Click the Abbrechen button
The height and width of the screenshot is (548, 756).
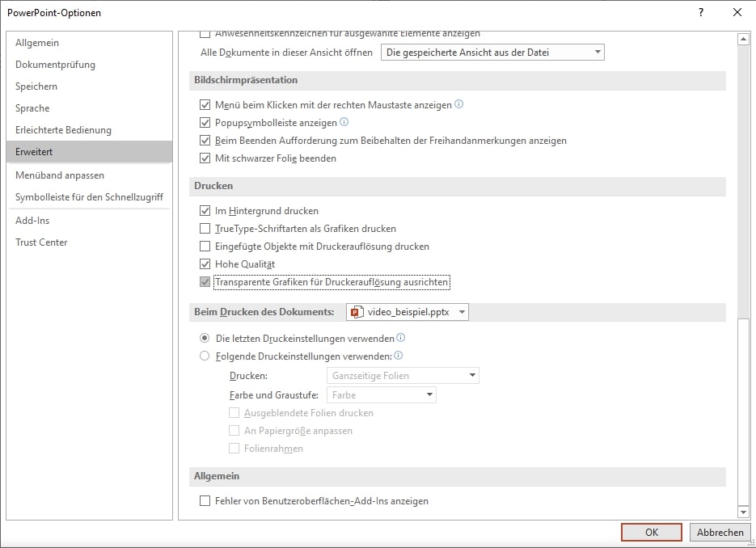[x=720, y=532]
